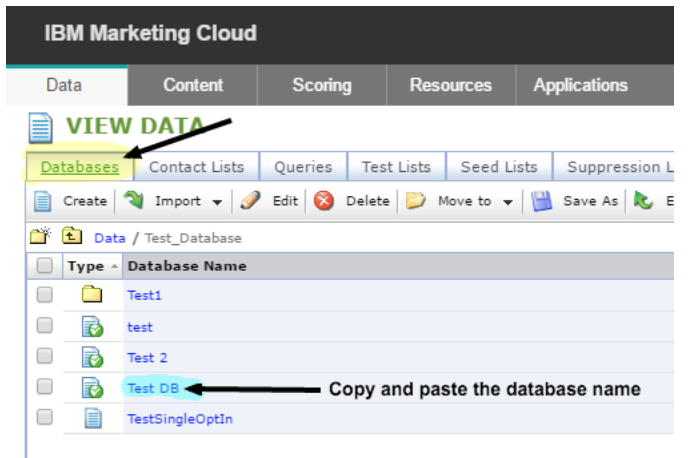This screenshot has width=688, height=458.
Task: Click the database icon beside Test DB
Action: point(93,388)
